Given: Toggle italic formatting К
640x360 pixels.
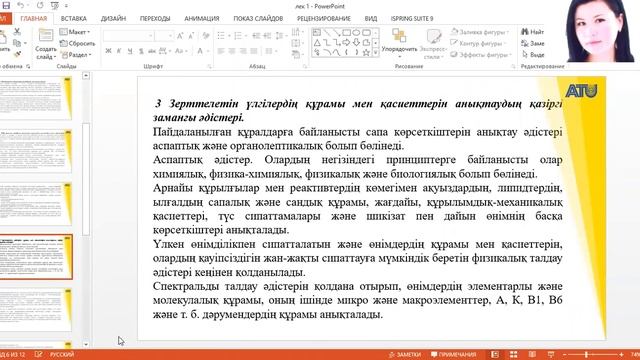Looking at the screenshot, I should click(x=119, y=51).
